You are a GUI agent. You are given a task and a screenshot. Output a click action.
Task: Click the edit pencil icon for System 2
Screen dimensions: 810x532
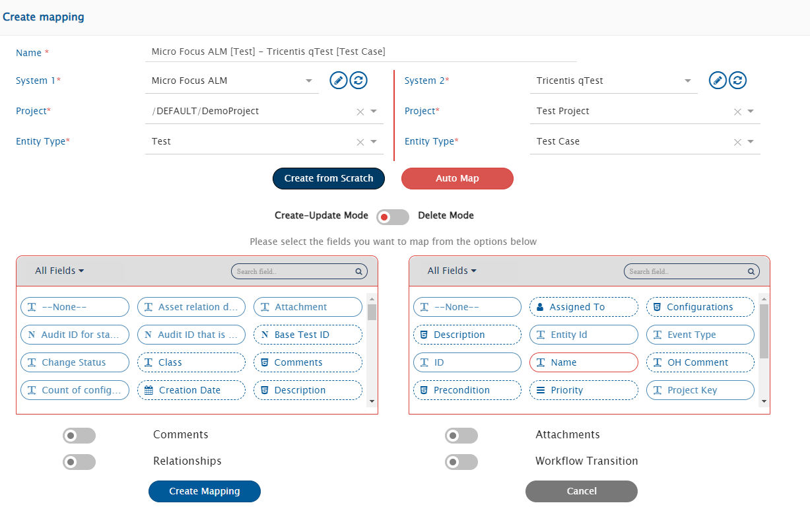point(718,81)
